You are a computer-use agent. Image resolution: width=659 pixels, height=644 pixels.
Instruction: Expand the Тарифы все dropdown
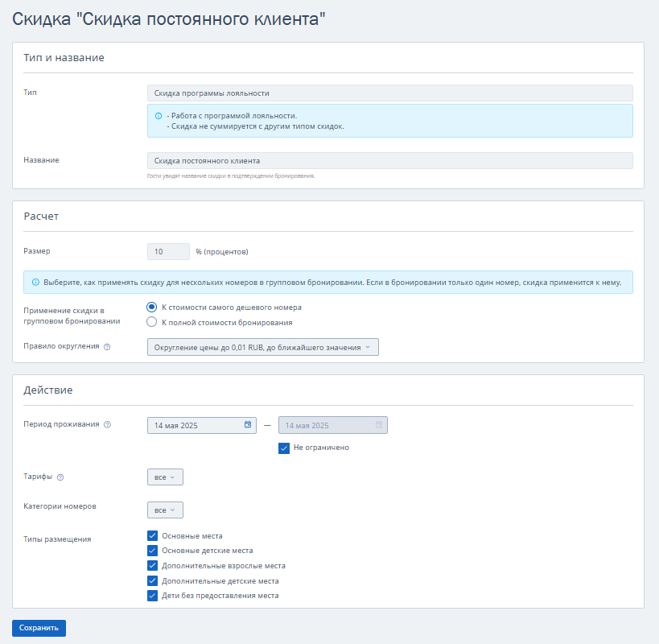(x=165, y=477)
